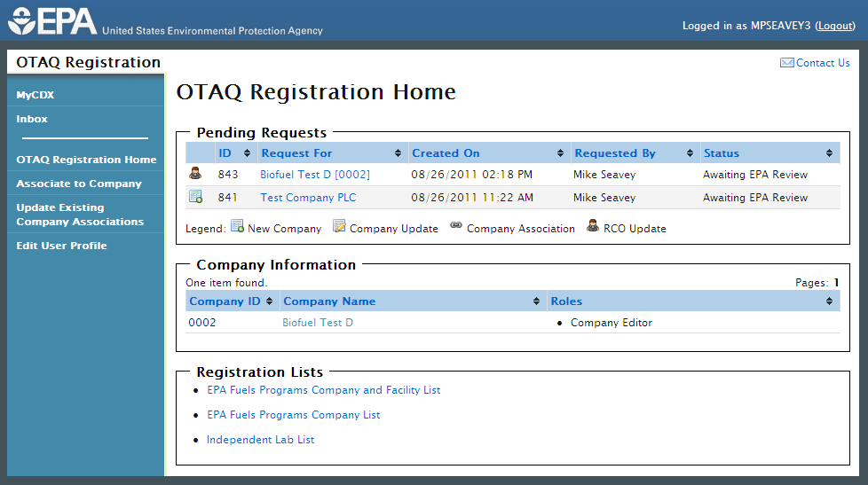Click the OTAQ Registration title tab

88,62
